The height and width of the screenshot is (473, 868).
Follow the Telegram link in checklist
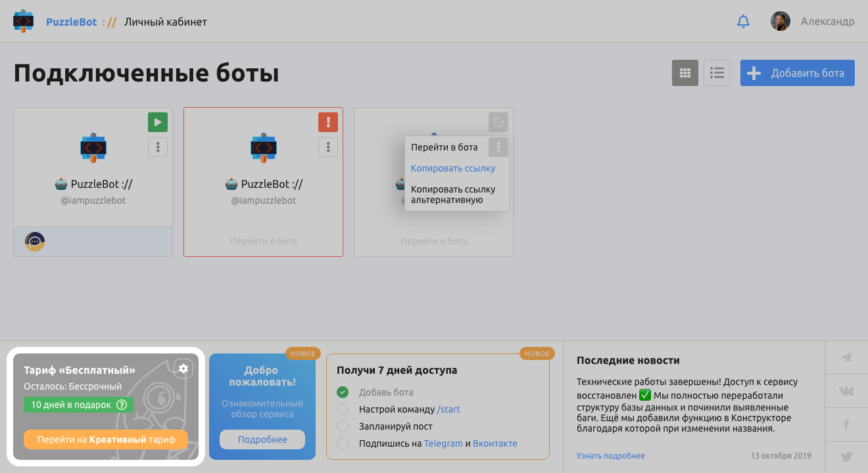click(443, 443)
